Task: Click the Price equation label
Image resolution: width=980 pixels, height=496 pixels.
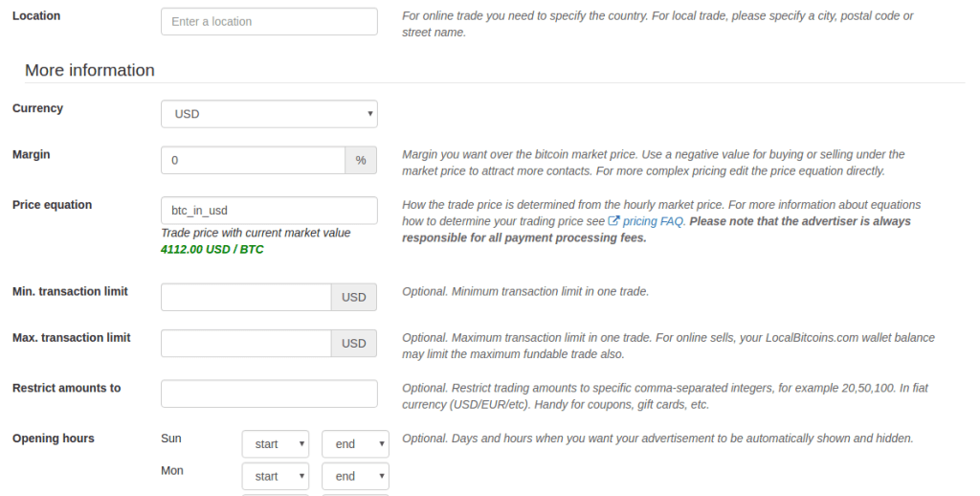Action: tap(53, 205)
